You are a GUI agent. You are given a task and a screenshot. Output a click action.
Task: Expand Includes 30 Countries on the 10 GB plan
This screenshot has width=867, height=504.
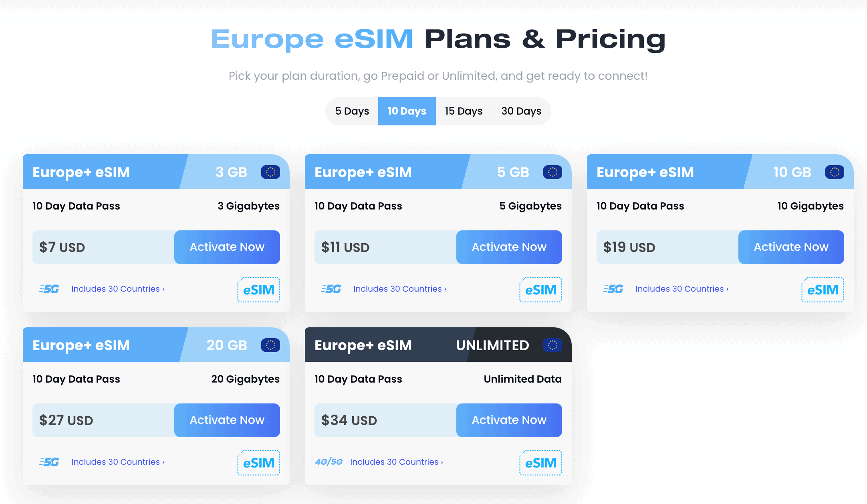click(x=682, y=289)
